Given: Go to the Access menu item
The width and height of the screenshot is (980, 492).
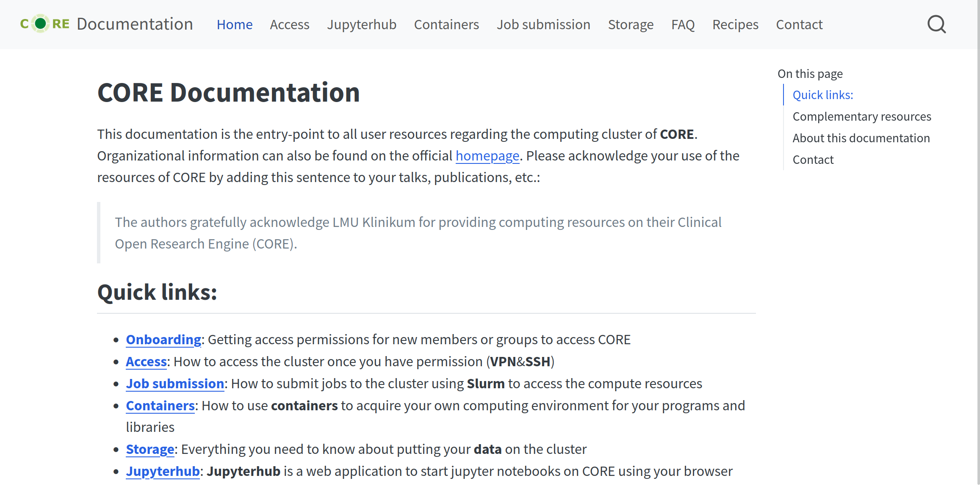Looking at the screenshot, I should click(290, 25).
